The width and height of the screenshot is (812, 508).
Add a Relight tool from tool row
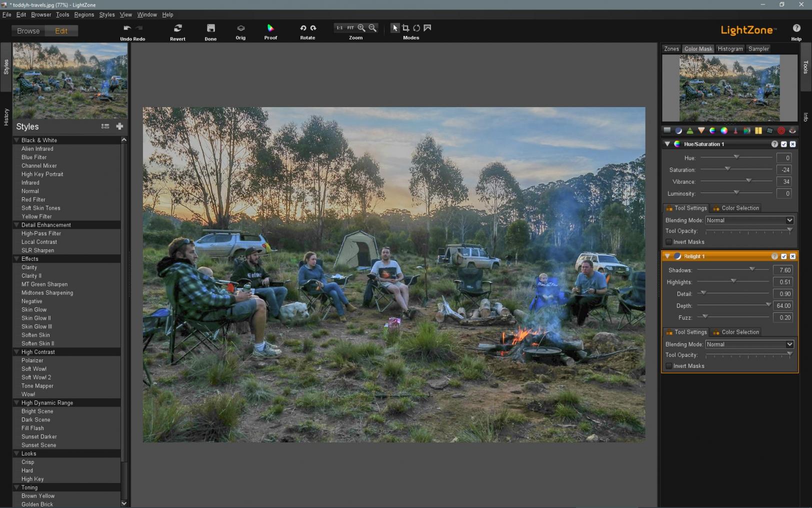click(678, 130)
